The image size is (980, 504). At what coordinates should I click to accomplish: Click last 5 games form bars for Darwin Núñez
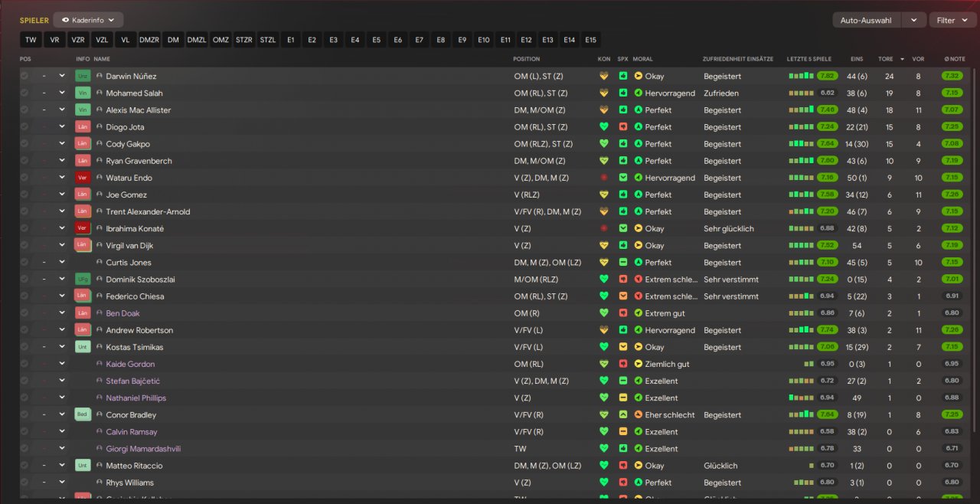802,76
